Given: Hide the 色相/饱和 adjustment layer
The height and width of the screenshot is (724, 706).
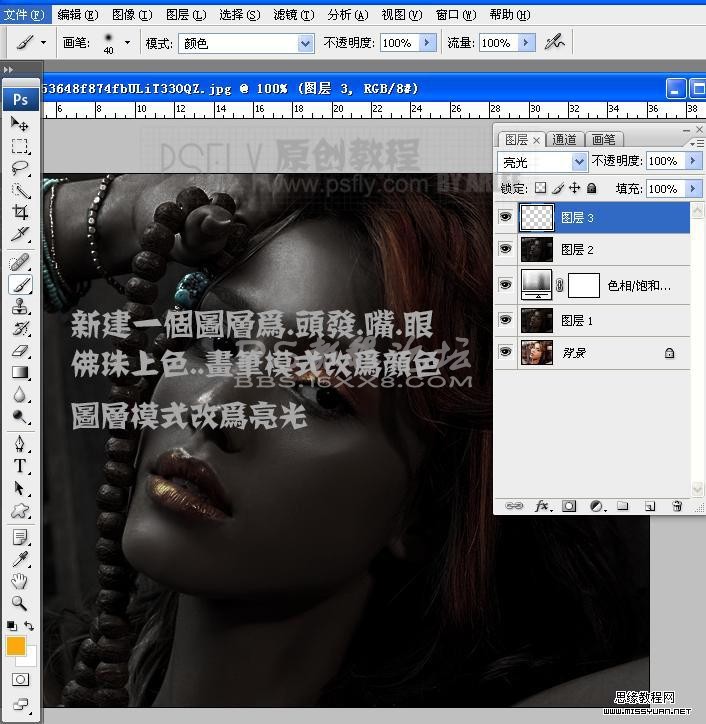Looking at the screenshot, I should [506, 284].
